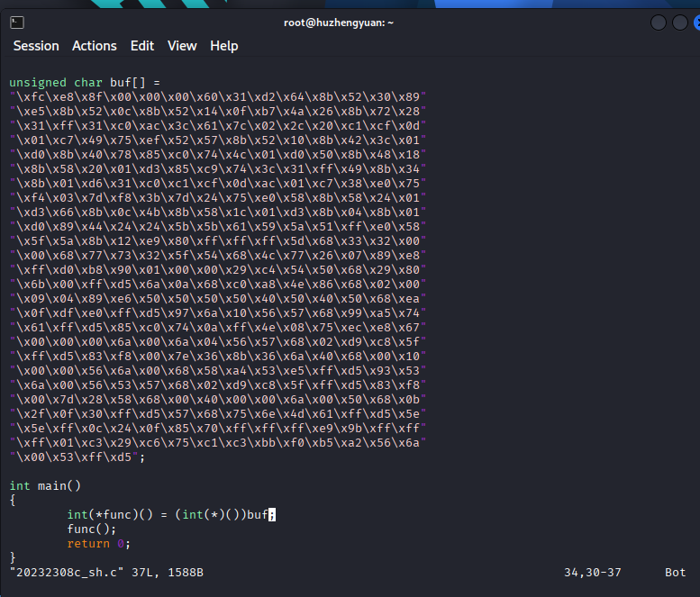Screen dimensions: 700x597
Task: Click the 'int main()' line
Action: click(x=45, y=486)
